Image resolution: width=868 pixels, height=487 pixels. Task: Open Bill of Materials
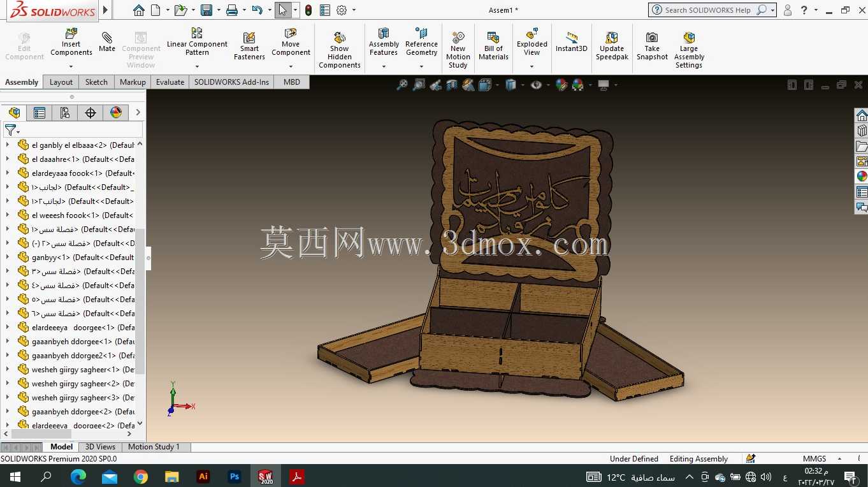[493, 46]
